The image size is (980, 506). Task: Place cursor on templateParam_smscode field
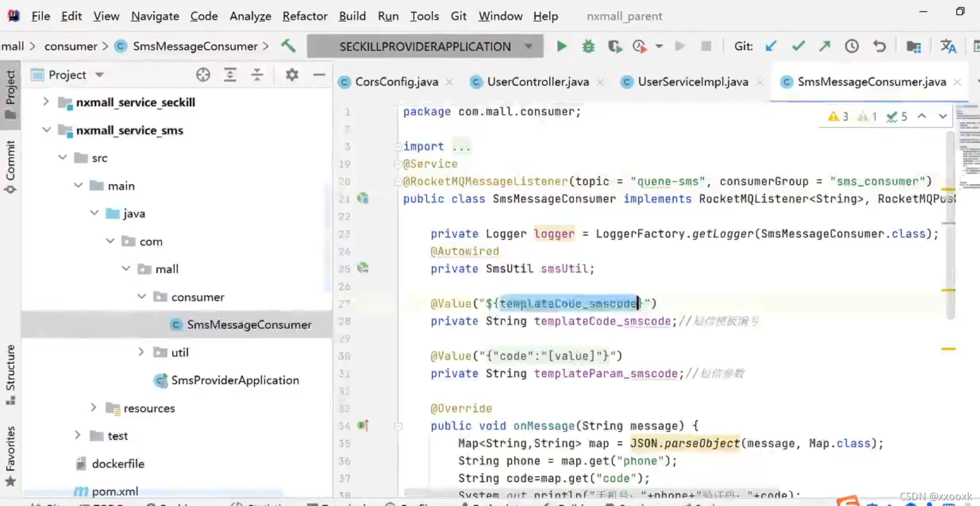click(x=605, y=373)
